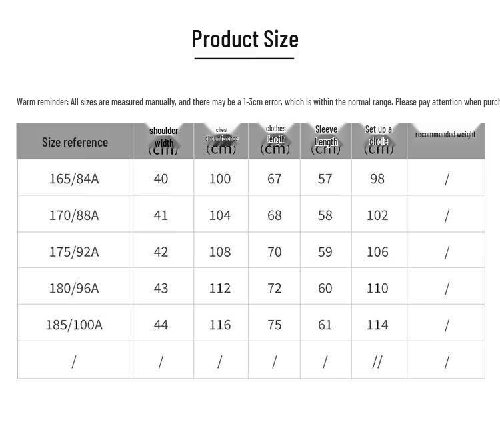Select the 165/84A size row label
The height and width of the screenshot is (448, 500).
(x=74, y=179)
